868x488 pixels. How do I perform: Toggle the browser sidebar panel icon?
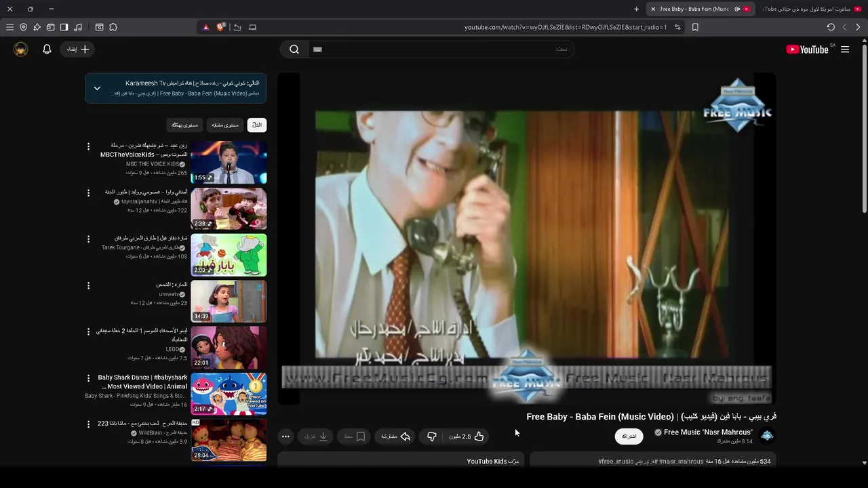click(x=64, y=27)
